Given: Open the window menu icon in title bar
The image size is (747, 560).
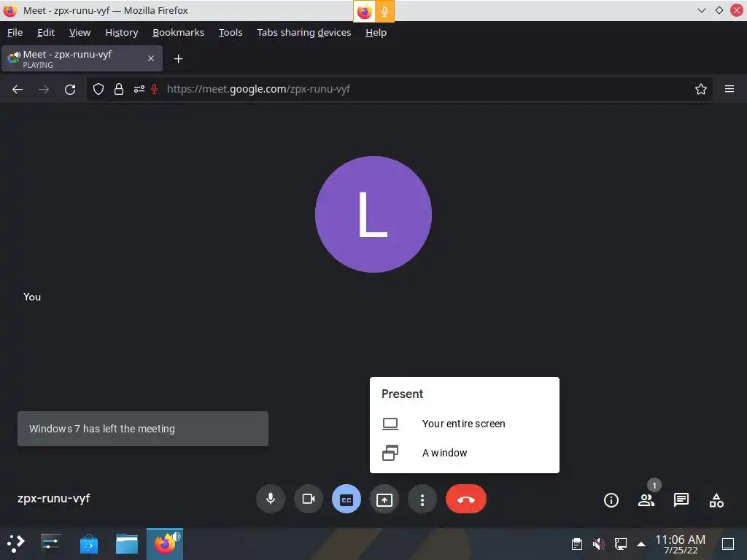Looking at the screenshot, I should tap(9, 10).
